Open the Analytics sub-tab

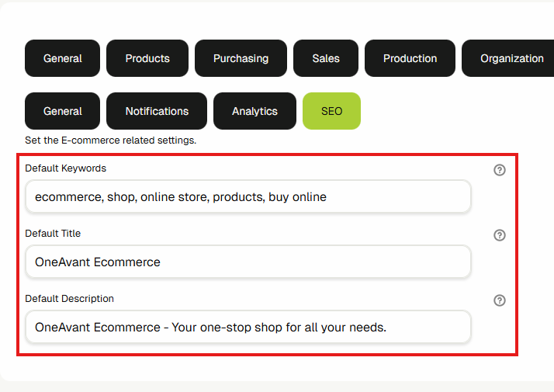pos(254,111)
